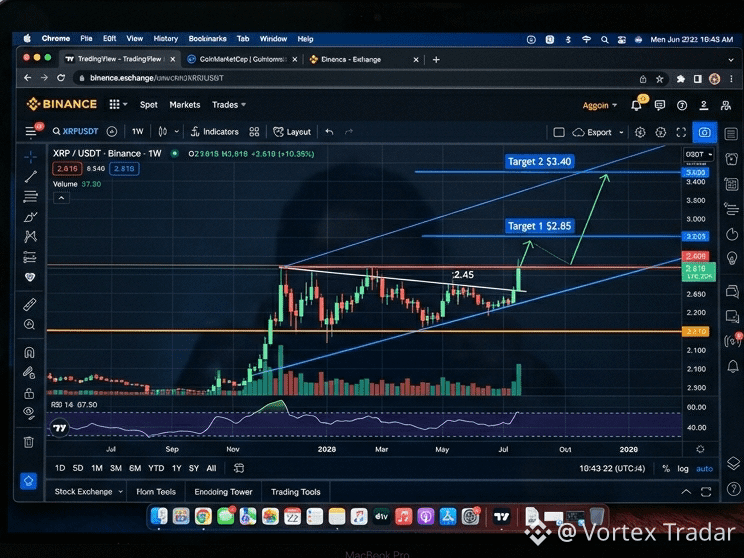The width and height of the screenshot is (744, 558).
Task: Open the chart pattern tool in left sidebar
Action: [30, 236]
